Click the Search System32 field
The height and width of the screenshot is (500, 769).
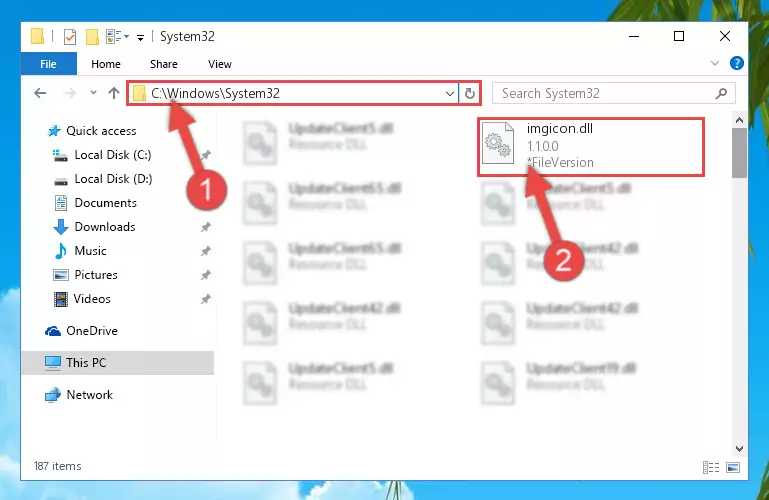[x=613, y=93]
